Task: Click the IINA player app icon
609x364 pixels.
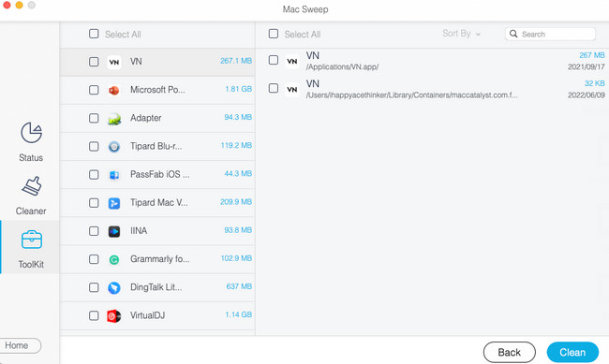Action: point(113,231)
